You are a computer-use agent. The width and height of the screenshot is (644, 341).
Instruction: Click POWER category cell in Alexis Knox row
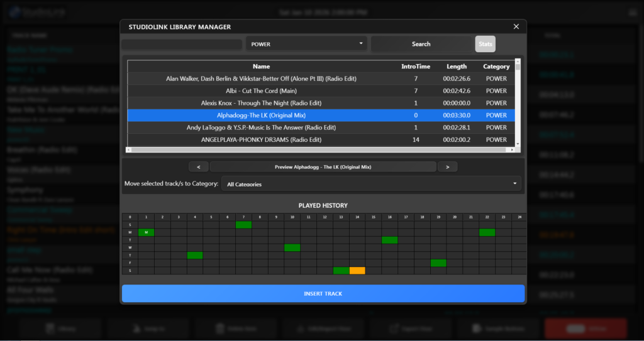pyautogui.click(x=496, y=103)
